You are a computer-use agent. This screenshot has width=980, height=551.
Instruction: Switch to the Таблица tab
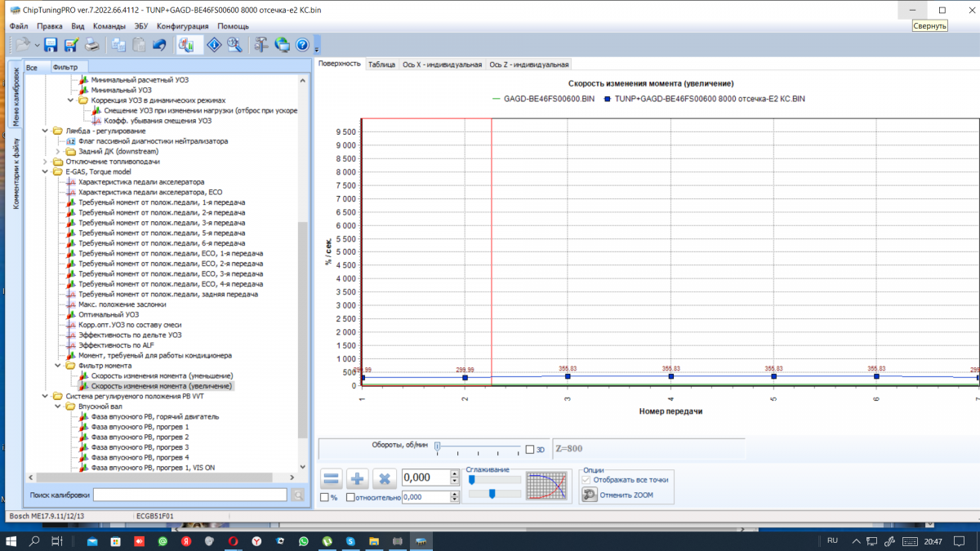pyautogui.click(x=381, y=64)
